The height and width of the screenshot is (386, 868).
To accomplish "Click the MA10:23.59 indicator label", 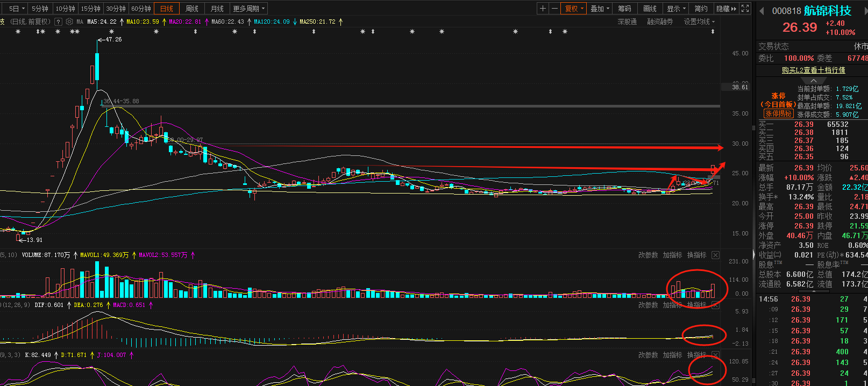I will click(143, 22).
